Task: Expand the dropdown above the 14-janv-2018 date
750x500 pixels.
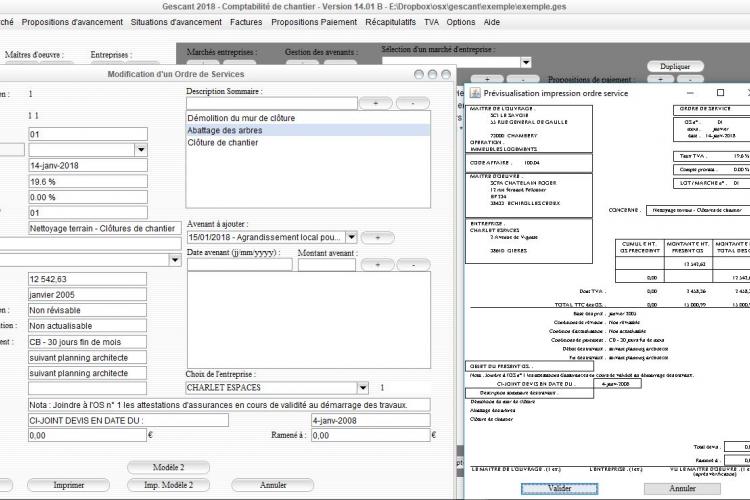Action: (141, 150)
